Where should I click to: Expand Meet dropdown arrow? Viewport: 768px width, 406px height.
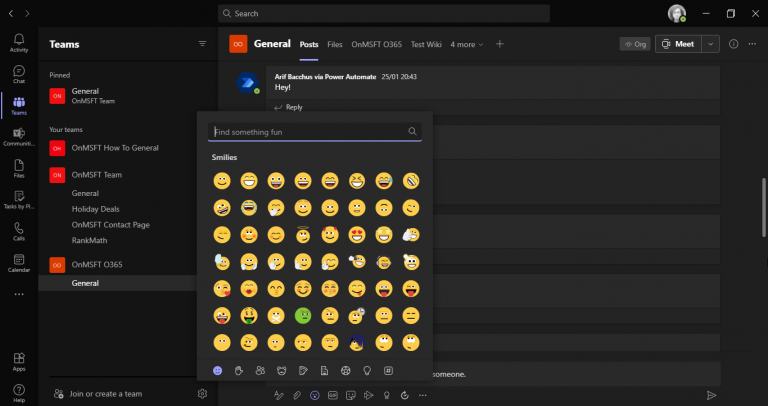point(710,44)
